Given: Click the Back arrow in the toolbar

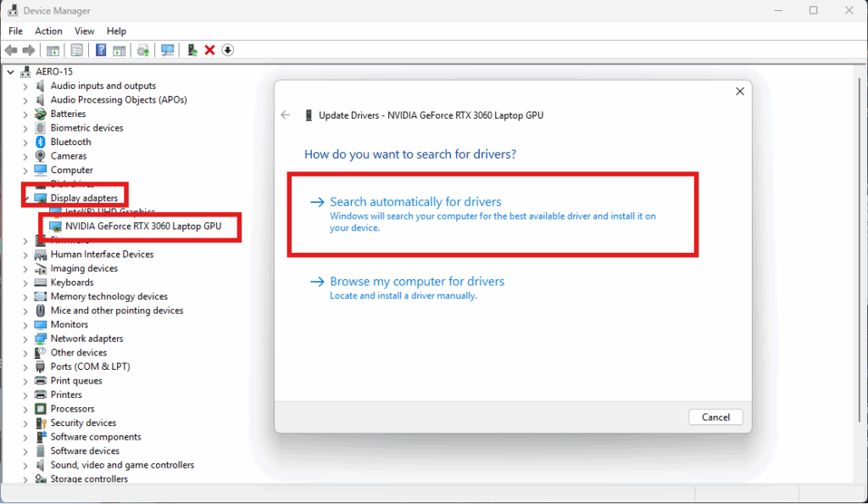Looking at the screenshot, I should 10,50.
